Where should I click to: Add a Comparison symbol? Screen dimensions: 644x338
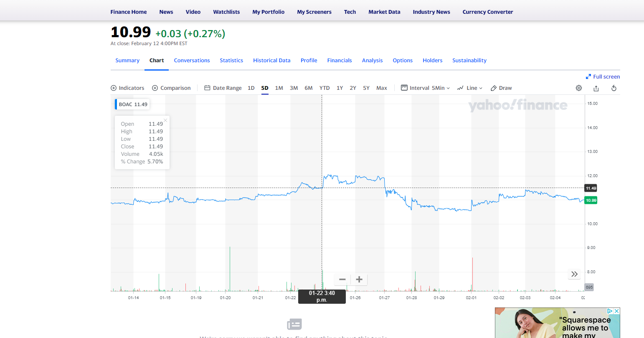[x=171, y=88]
